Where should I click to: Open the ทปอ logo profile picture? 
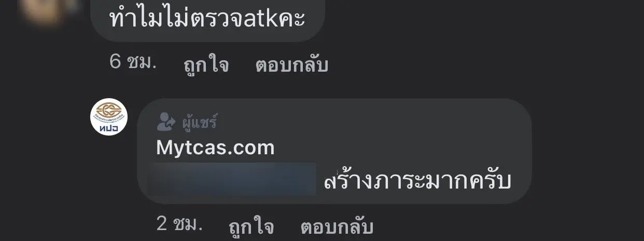click(108, 117)
